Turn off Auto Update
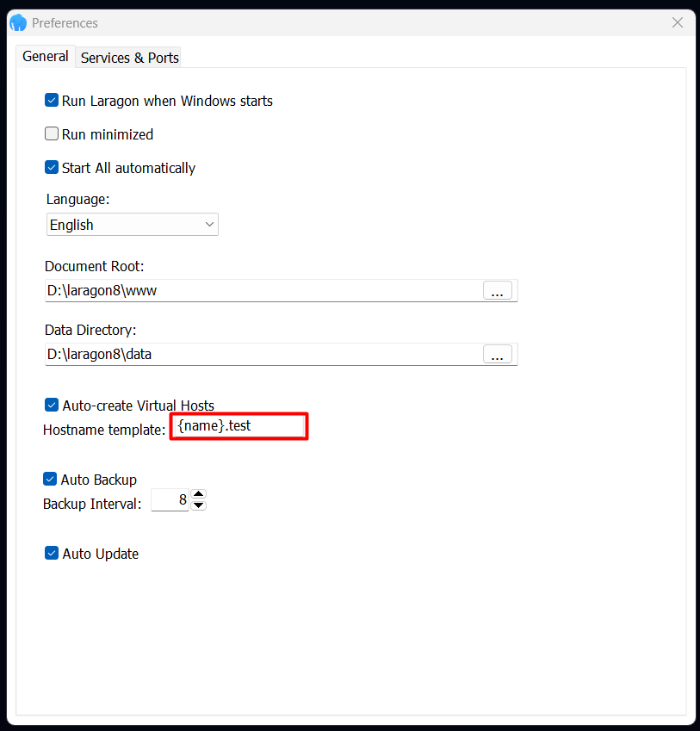The width and height of the screenshot is (700, 731). point(51,553)
